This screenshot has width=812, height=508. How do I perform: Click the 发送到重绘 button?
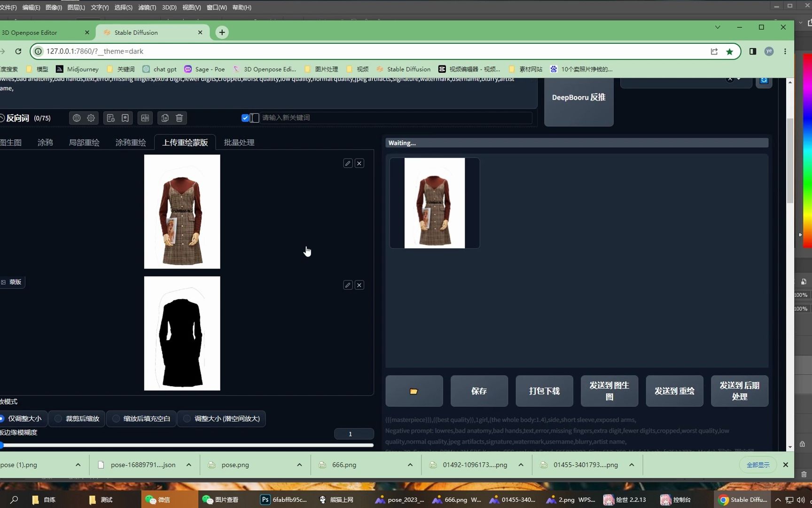click(x=674, y=391)
